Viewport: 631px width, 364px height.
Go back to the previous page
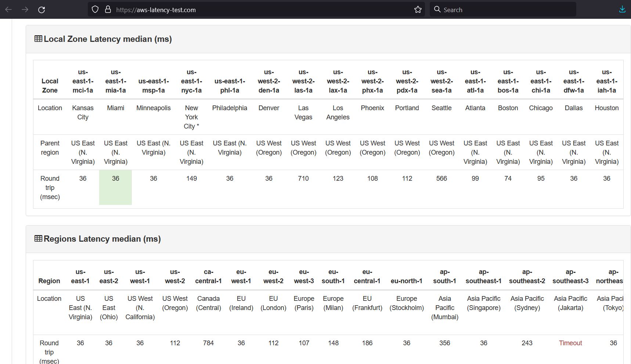click(x=8, y=10)
